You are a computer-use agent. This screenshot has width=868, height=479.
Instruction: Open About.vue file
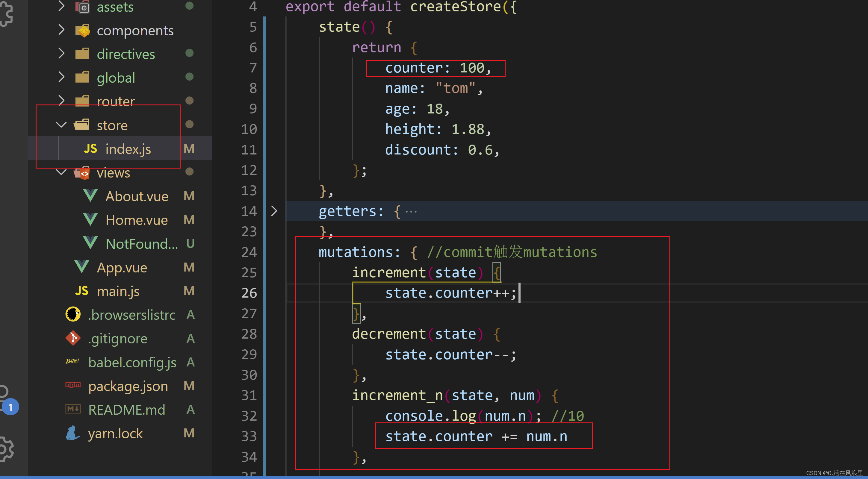[137, 196]
